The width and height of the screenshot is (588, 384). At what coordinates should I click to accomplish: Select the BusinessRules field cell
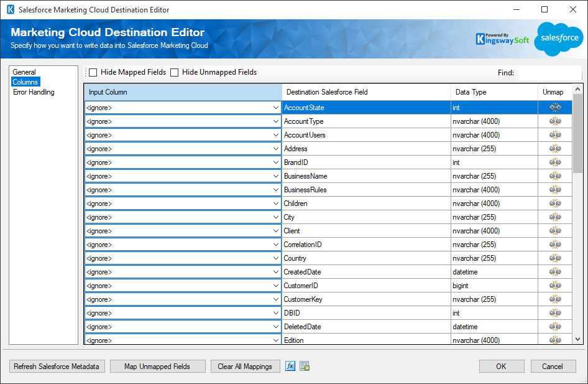(366, 190)
